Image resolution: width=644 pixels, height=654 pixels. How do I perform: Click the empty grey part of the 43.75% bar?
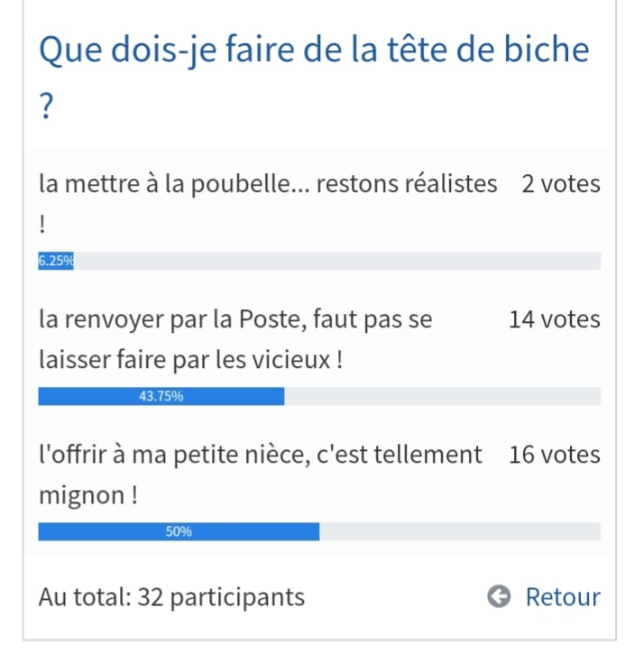[x=442, y=397]
